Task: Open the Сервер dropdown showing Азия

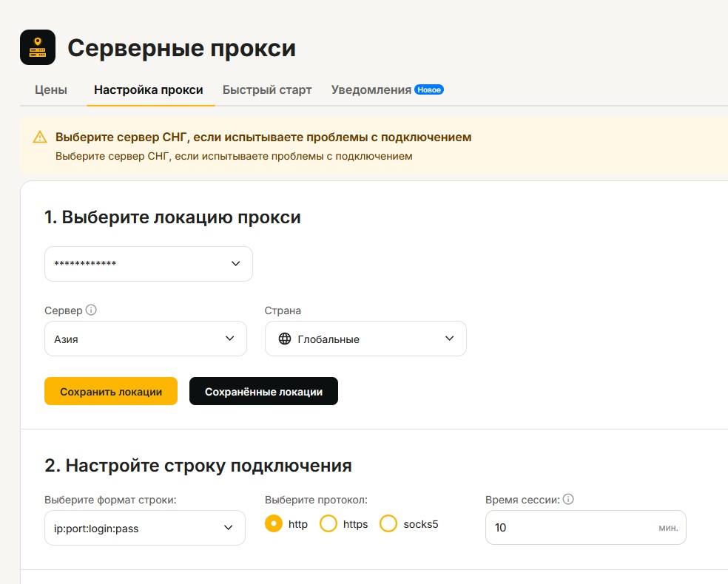Action: pyautogui.click(x=145, y=339)
